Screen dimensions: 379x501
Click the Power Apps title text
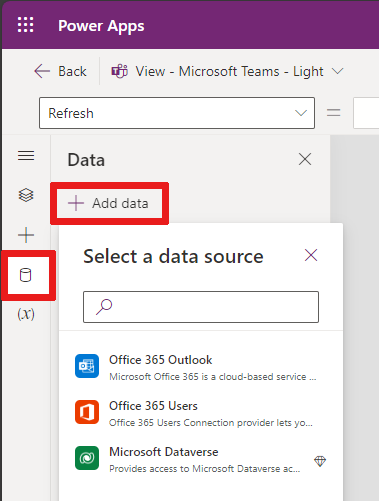coord(101,26)
